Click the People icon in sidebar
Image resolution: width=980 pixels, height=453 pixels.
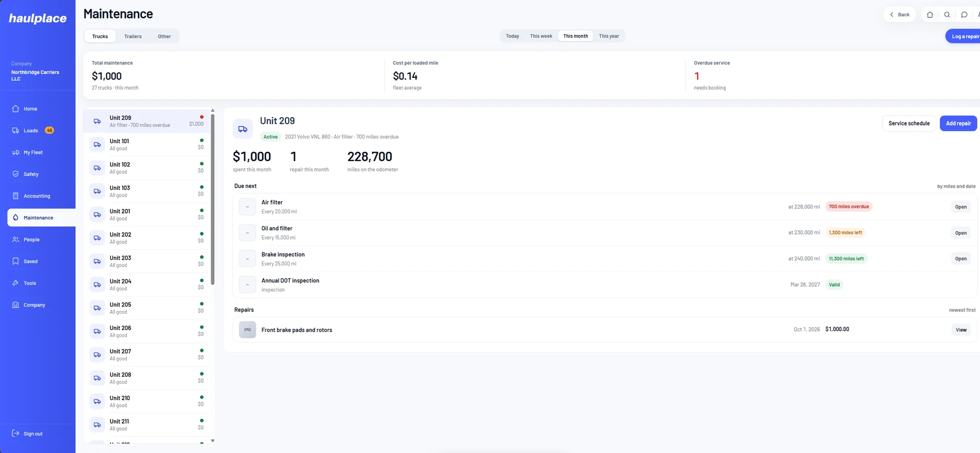pyautogui.click(x=15, y=239)
